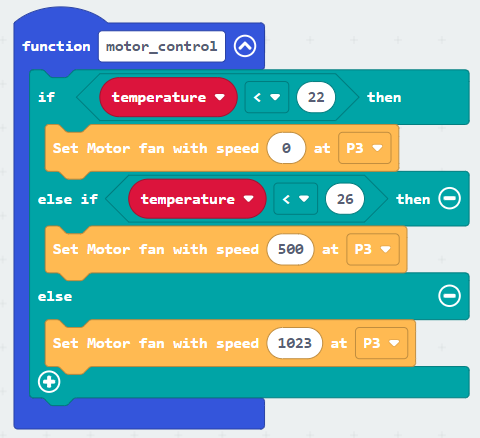This screenshot has height=438, width=480.
Task: Remove the else branch with minus icon
Action: [x=449, y=296]
